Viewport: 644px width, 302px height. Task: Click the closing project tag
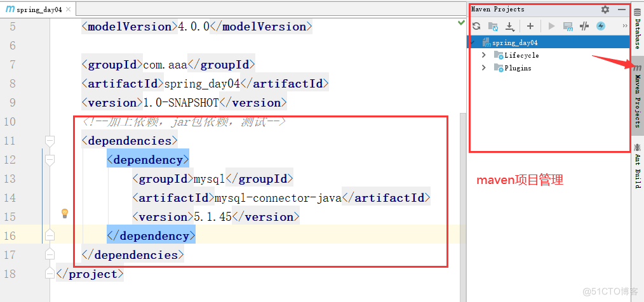(90, 273)
